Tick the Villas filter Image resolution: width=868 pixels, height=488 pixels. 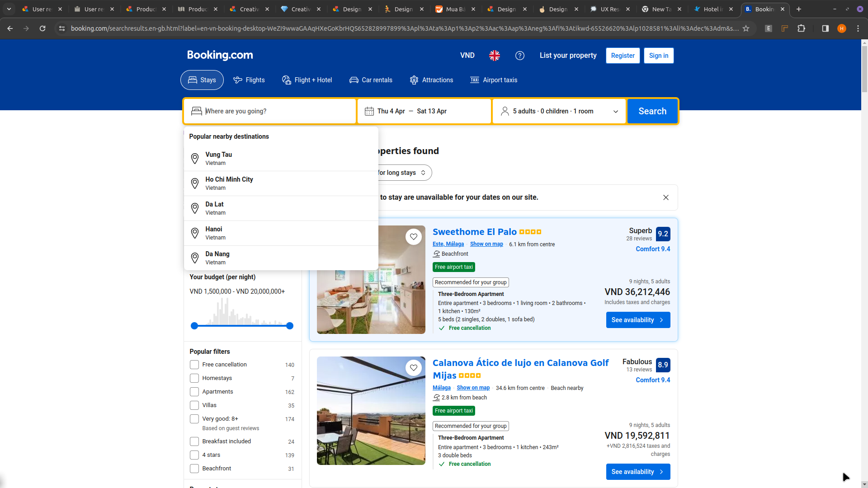[194, 405]
